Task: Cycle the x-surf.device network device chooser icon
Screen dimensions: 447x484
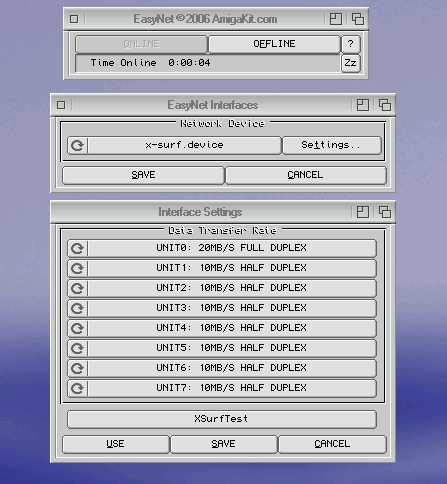Action: click(77, 145)
